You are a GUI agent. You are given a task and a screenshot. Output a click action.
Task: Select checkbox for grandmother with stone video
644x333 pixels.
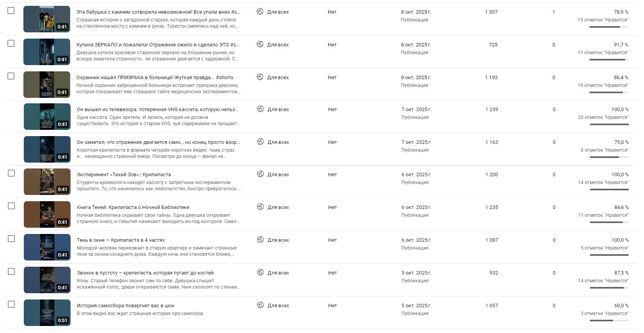[x=11, y=11]
